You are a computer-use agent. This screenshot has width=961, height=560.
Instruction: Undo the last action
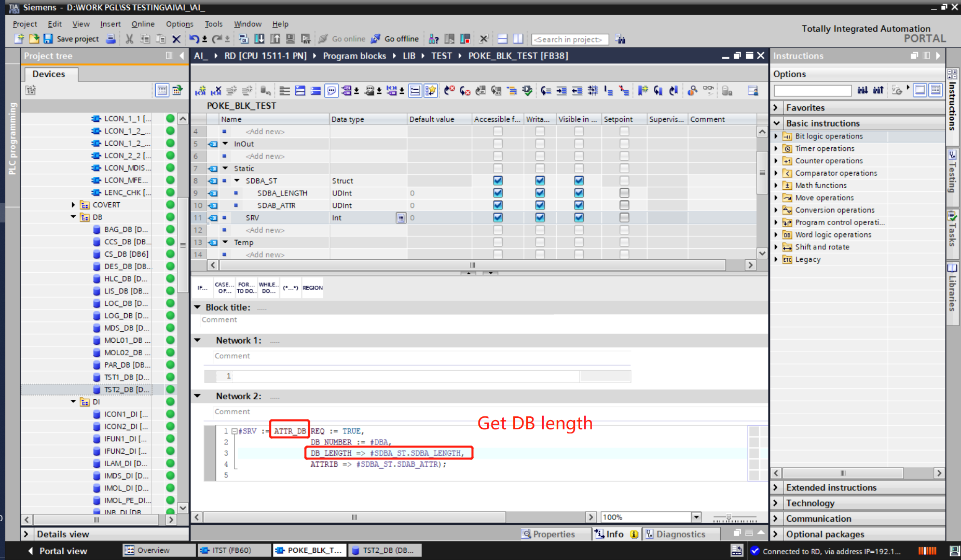coord(194,39)
